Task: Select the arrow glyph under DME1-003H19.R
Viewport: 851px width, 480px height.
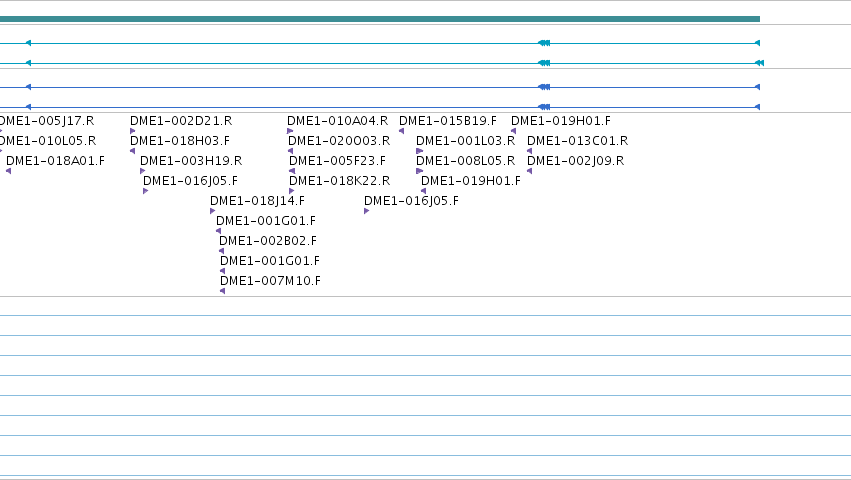Action: [x=143, y=171]
